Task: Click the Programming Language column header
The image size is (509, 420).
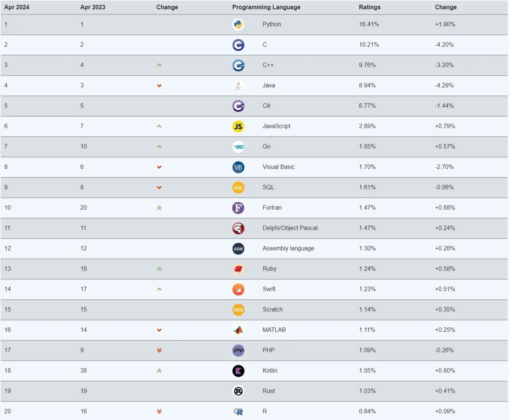Action: 266,7
